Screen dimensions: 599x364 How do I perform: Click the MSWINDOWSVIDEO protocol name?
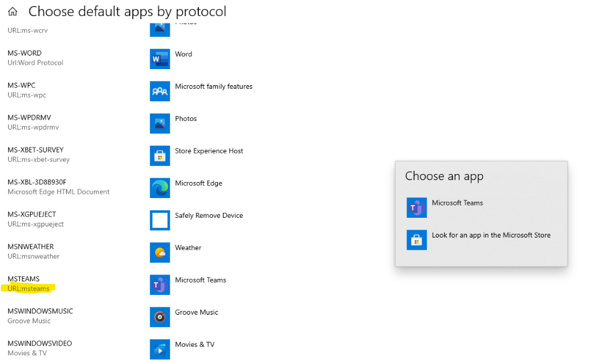[40, 344]
